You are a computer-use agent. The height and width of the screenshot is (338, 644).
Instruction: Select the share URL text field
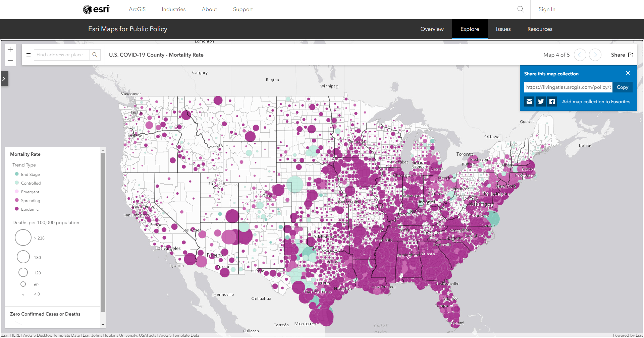point(568,87)
